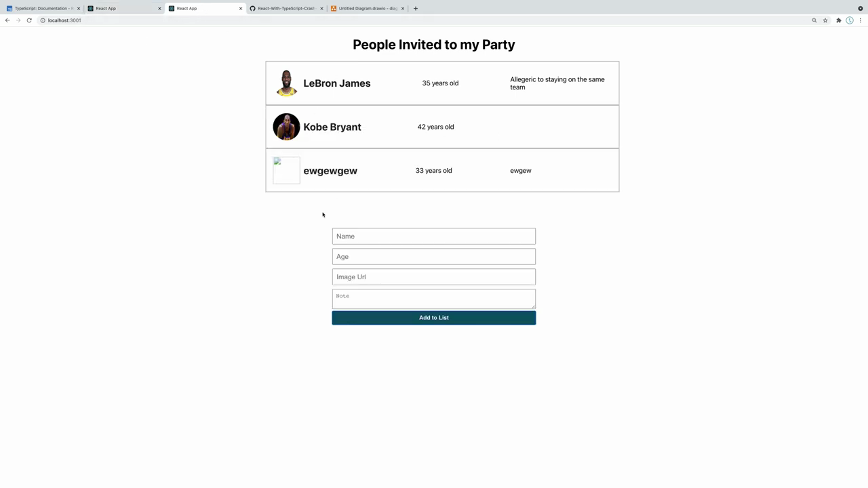Viewport: 868px width, 488px height.
Task: Click the browser back arrow
Action: coord(7,20)
